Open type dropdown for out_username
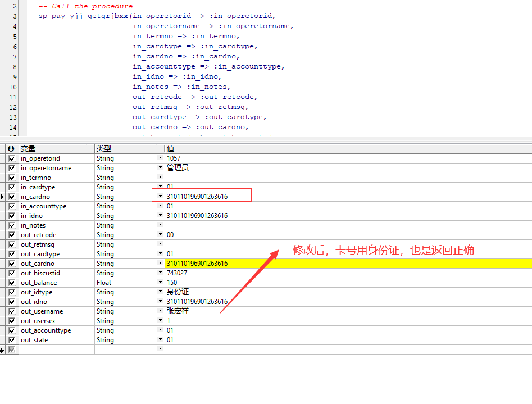 [160, 311]
